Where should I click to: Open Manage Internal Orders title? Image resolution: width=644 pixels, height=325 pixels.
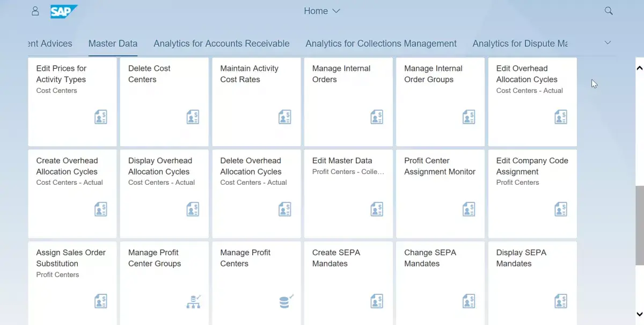click(341, 74)
